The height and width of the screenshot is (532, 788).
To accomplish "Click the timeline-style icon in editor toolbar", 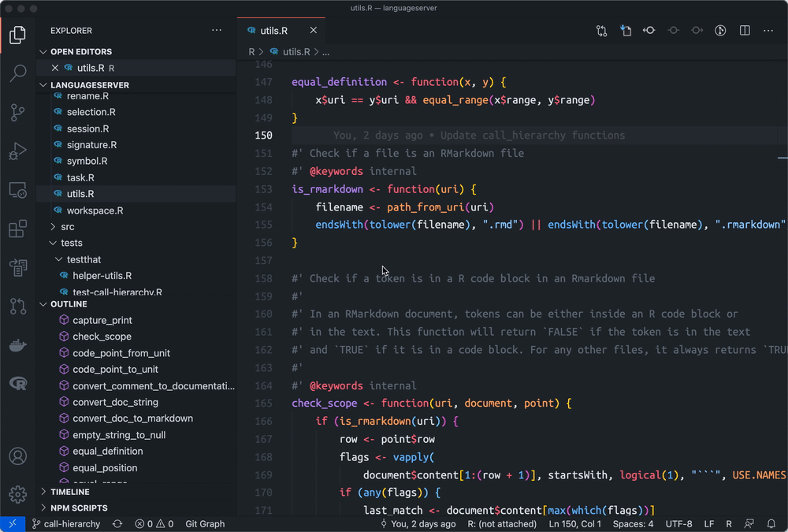I will point(720,31).
